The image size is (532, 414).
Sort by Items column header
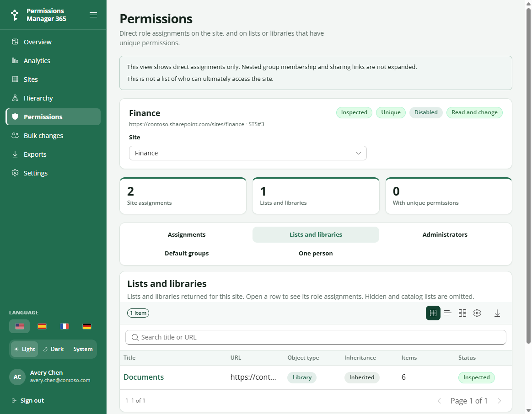click(409, 358)
